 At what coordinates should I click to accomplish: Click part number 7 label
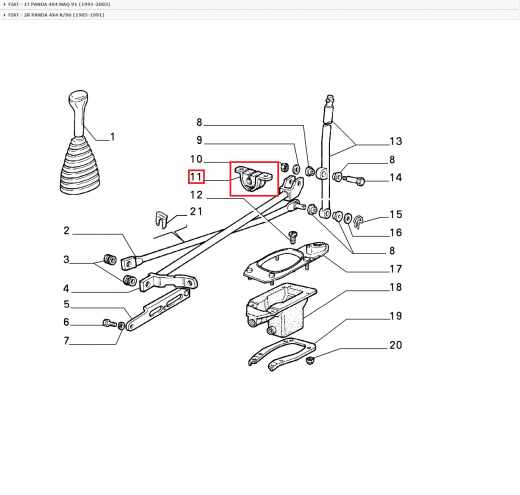click(x=67, y=341)
